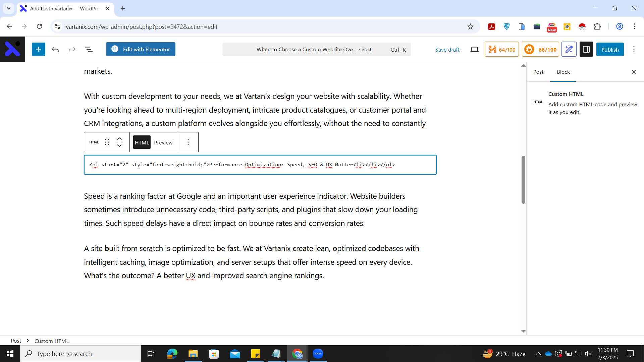The width and height of the screenshot is (644, 362).
Task: Reload the browser page
Action: (x=40, y=26)
